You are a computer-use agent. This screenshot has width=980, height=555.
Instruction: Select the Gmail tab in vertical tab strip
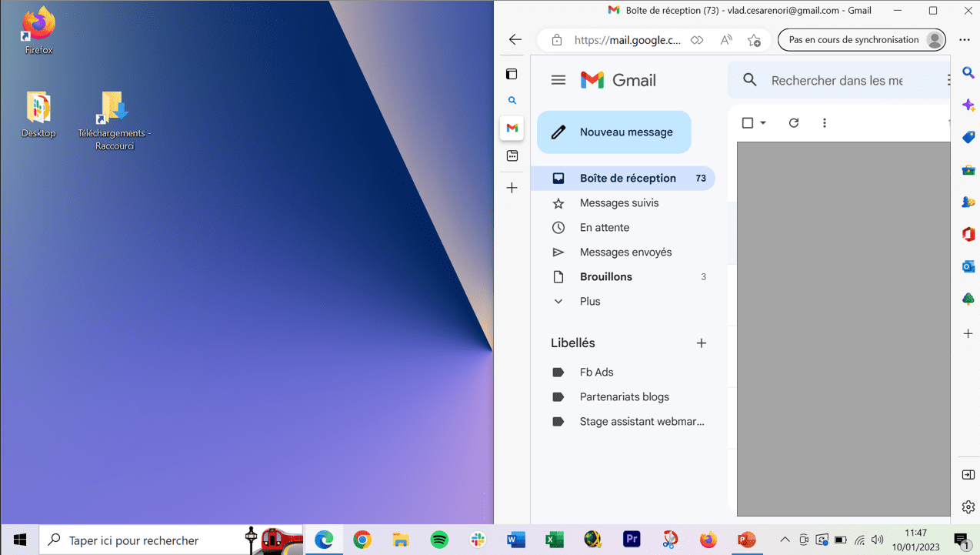pyautogui.click(x=512, y=128)
